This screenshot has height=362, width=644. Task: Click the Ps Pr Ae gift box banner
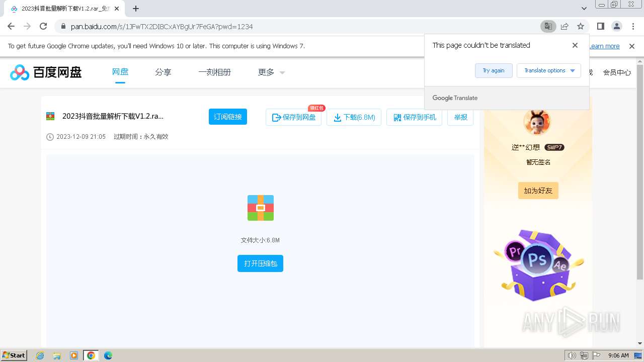tap(538, 265)
